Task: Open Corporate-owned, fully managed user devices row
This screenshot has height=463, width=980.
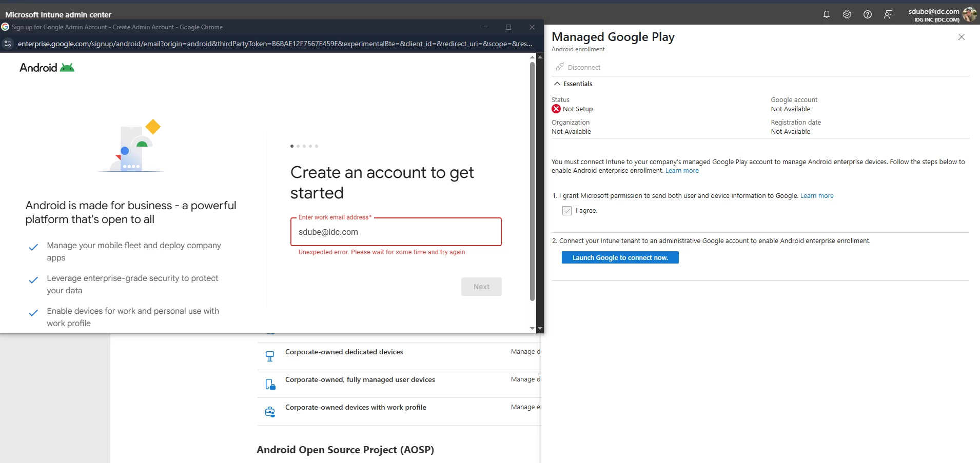Action: (x=399, y=384)
